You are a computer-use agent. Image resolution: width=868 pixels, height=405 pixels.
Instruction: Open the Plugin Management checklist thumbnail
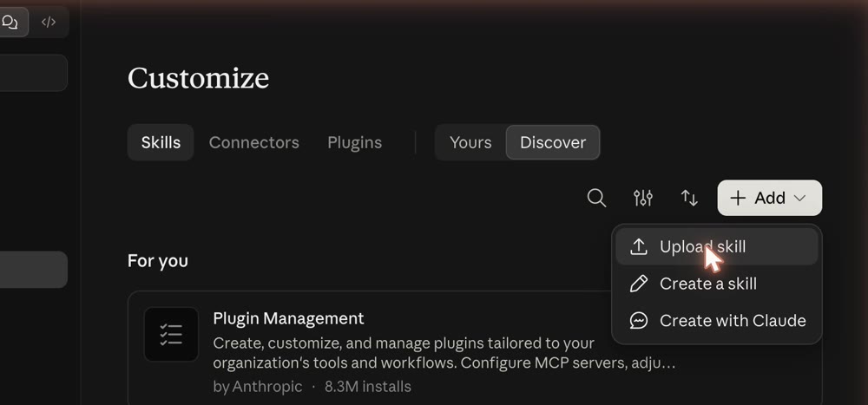(171, 335)
